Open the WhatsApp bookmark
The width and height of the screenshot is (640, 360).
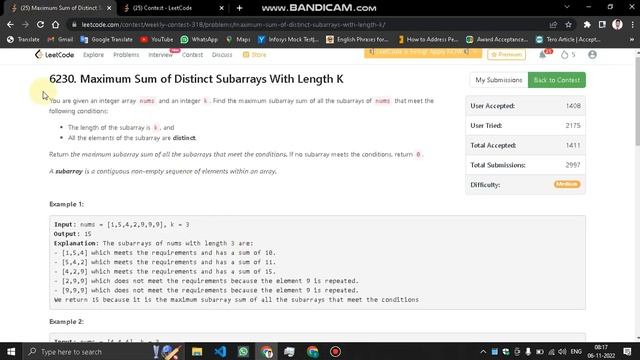tap(199, 40)
